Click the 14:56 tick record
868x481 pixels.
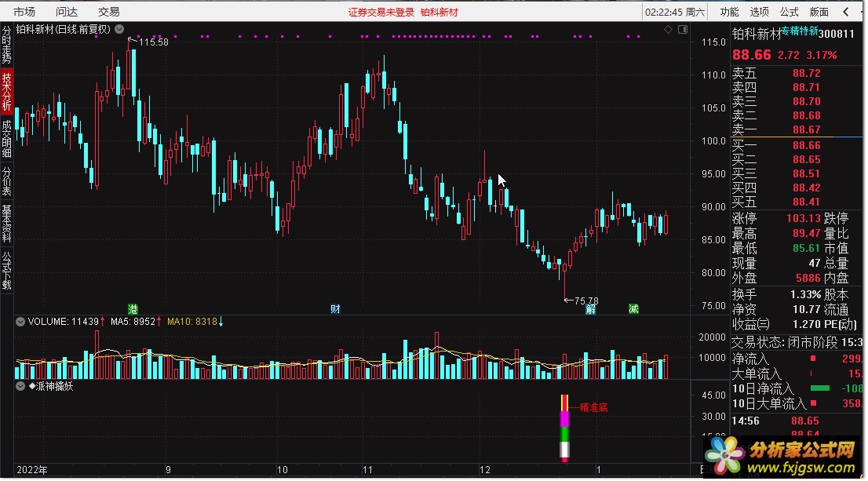(797, 421)
